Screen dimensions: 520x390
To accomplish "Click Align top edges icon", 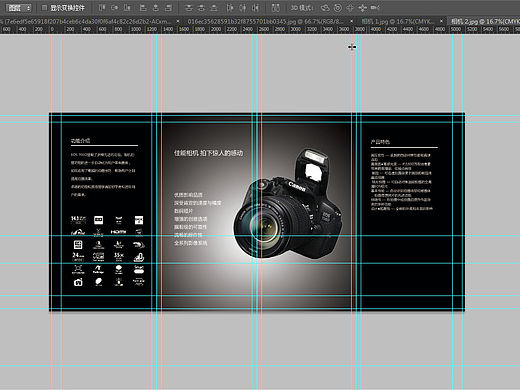I will pos(102,8).
